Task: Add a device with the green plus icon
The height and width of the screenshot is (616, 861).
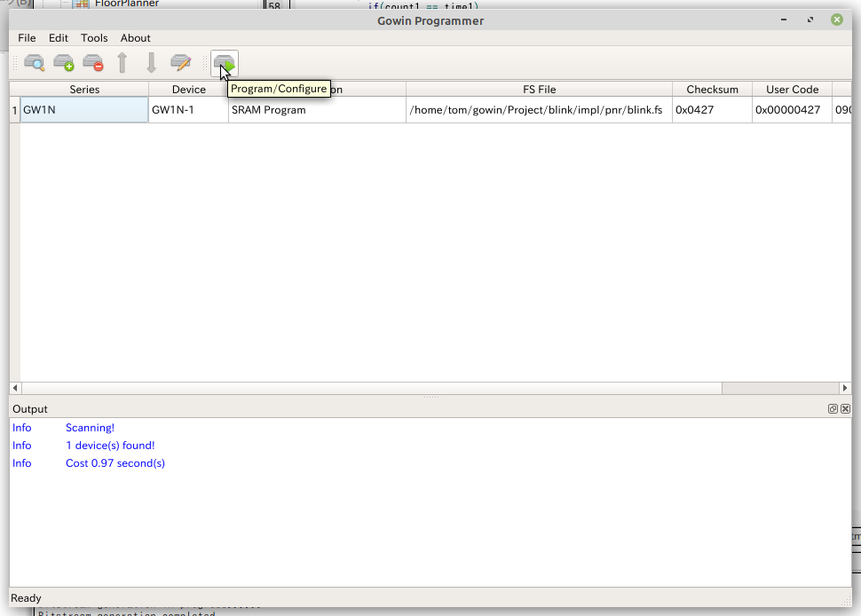Action: click(64, 63)
